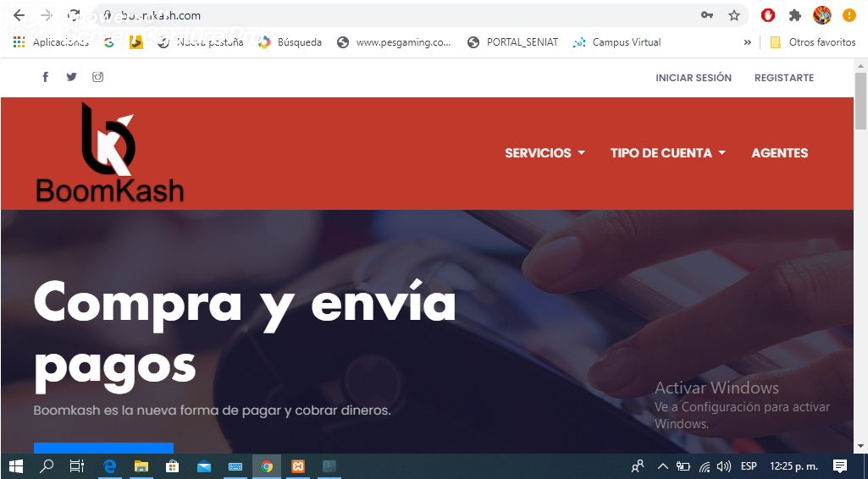This screenshot has height=479, width=868.
Task: Expand the TIPO DE CUENTA dropdown menu
Action: (667, 152)
